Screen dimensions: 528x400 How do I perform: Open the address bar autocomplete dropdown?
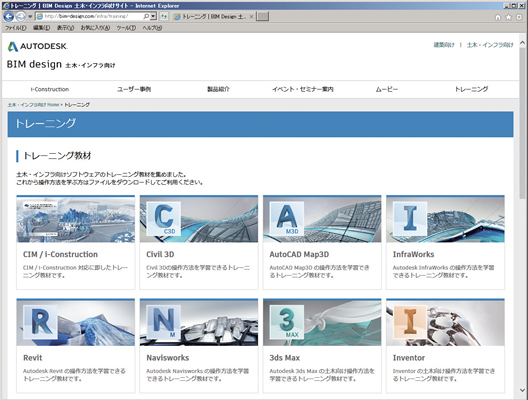pos(153,16)
